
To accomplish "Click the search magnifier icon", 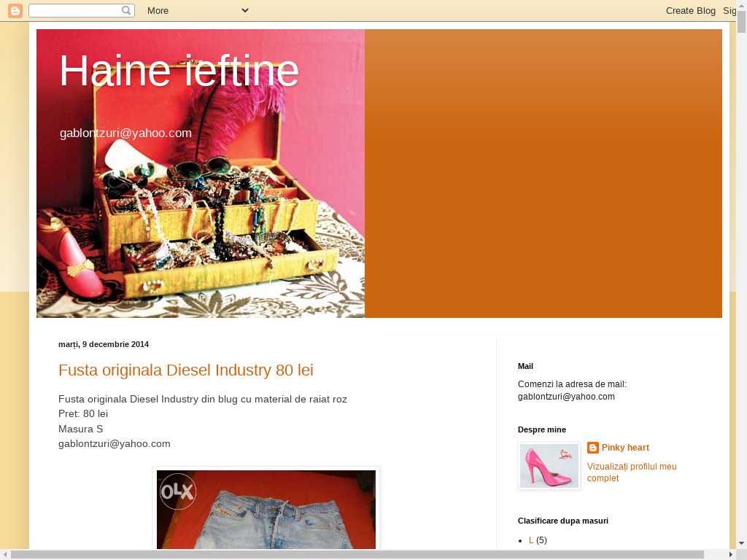I will (126, 10).
